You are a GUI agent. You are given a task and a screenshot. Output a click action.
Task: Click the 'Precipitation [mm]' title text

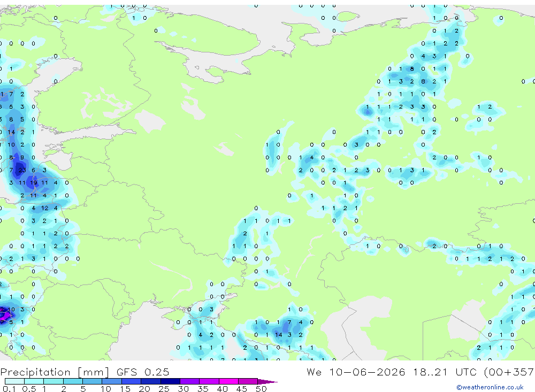pos(55,372)
